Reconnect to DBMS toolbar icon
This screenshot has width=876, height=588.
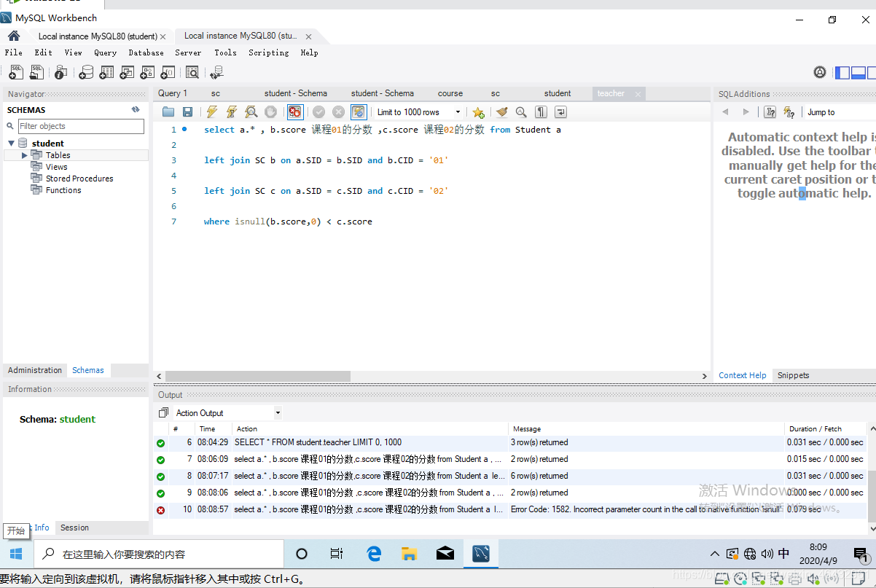216,72
